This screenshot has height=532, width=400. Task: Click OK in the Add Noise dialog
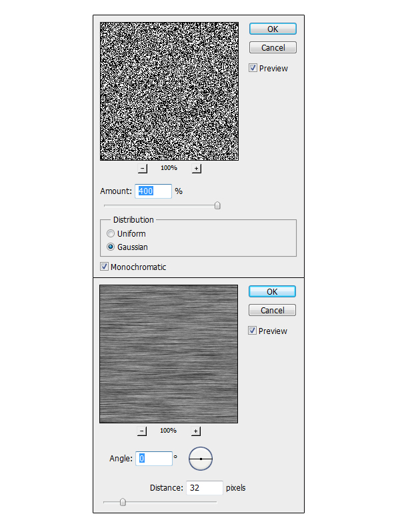pyautogui.click(x=273, y=29)
